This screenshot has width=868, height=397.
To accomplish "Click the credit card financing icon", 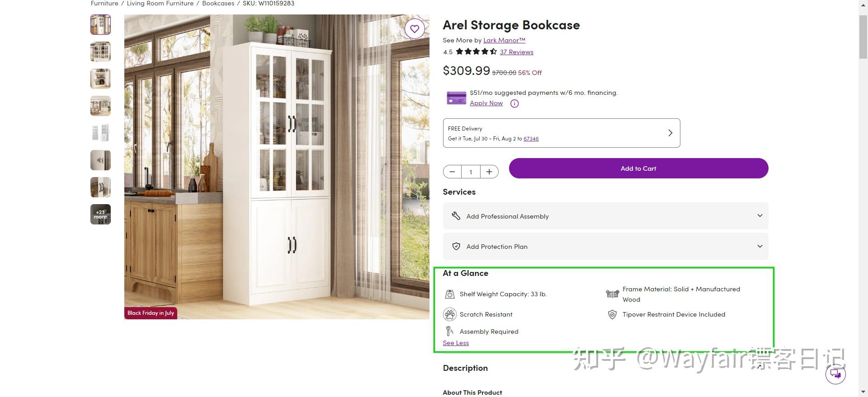I will coord(456,97).
